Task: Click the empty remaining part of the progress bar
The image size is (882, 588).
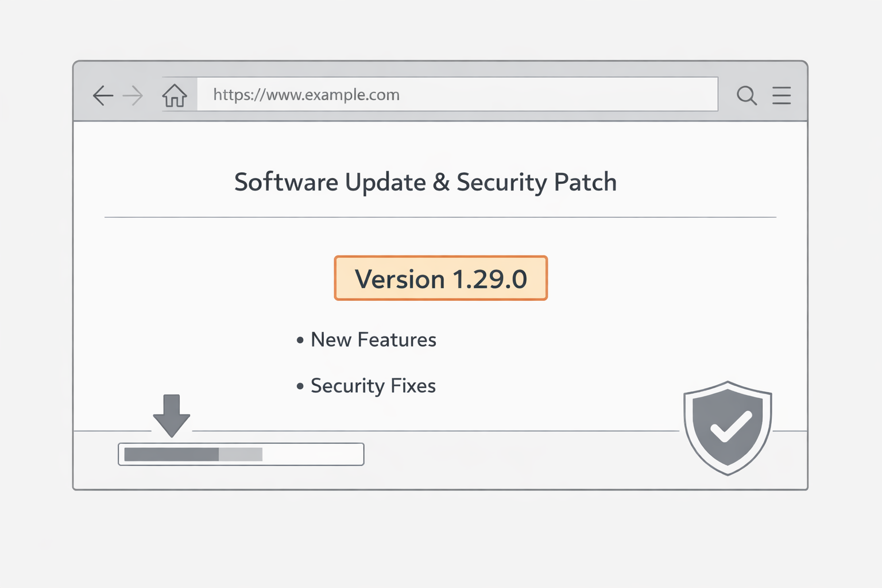Action: (312, 454)
